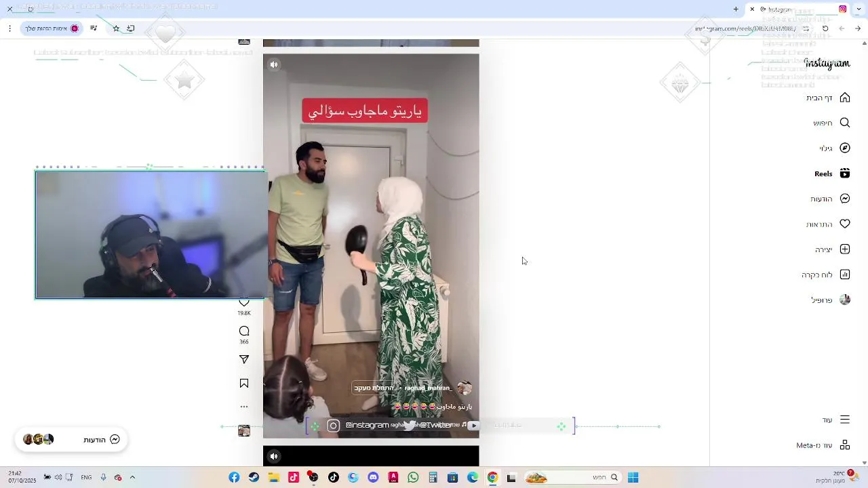Expand the More (עוד) hamburger menu
Viewport: 868px width, 488px height.
(x=835, y=420)
